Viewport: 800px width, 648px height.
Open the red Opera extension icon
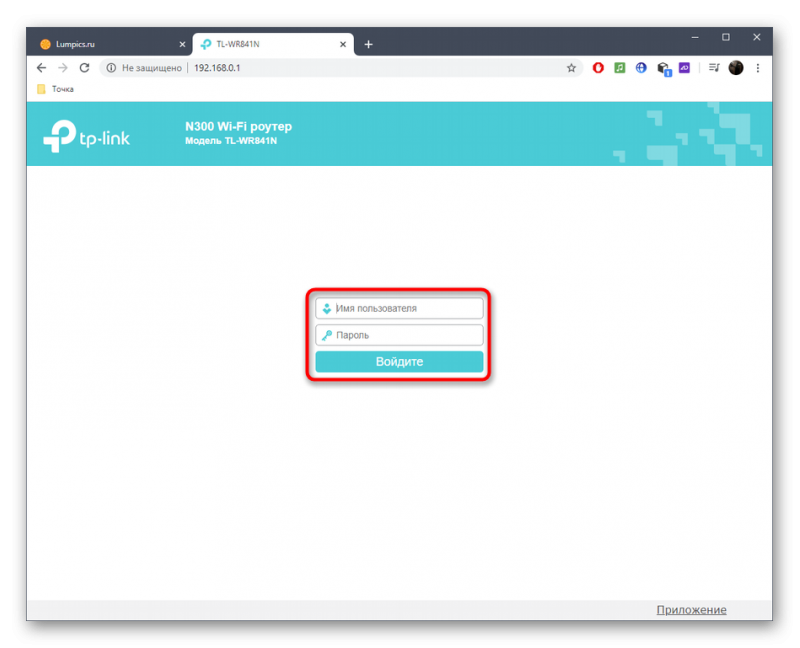[x=598, y=67]
